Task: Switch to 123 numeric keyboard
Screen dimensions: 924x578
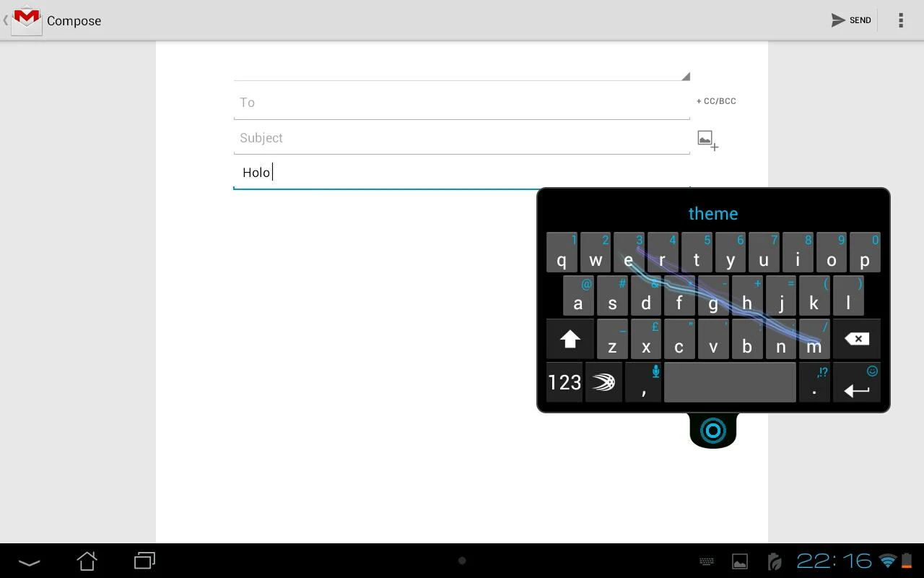Action: [565, 382]
